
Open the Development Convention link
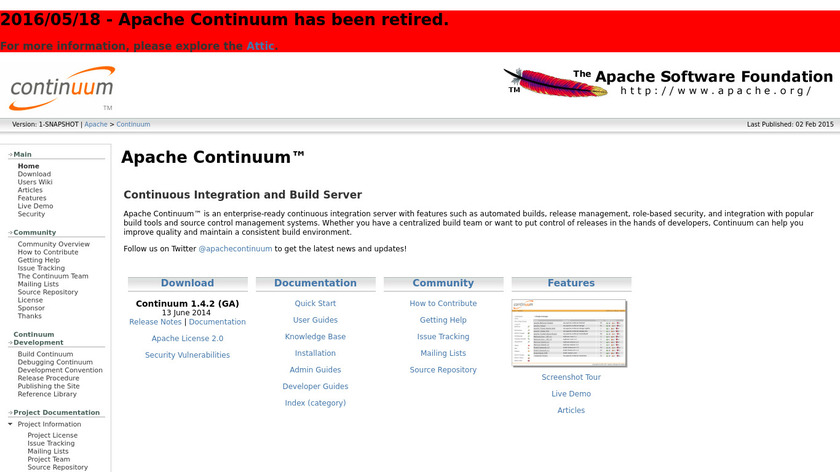(x=60, y=370)
